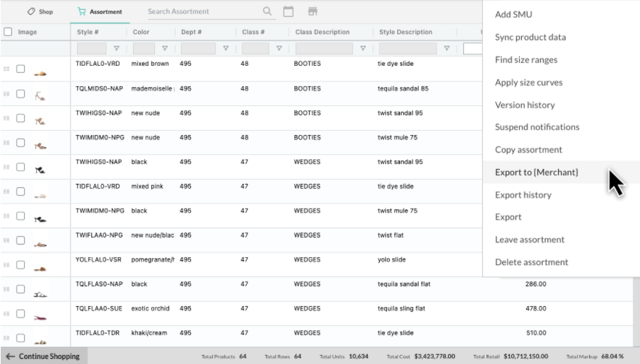Click back arrow beside Continue Shopping
640x364 pixels.
pos(10,356)
